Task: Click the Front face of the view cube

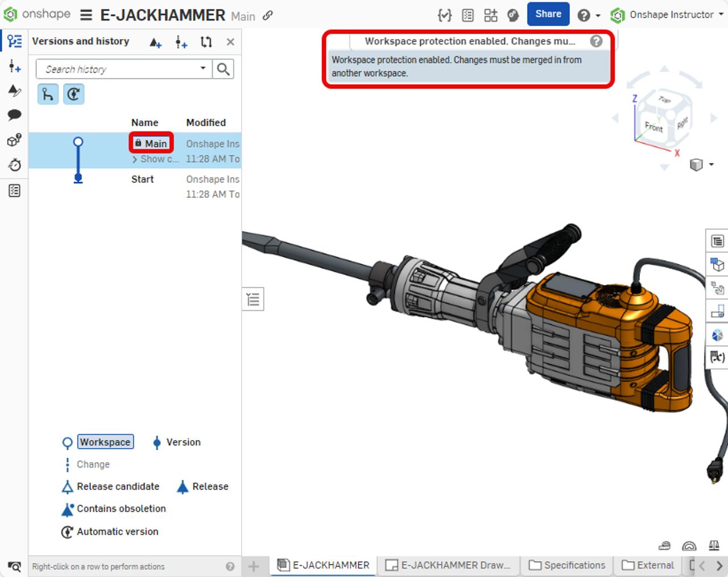Action: coord(654,128)
